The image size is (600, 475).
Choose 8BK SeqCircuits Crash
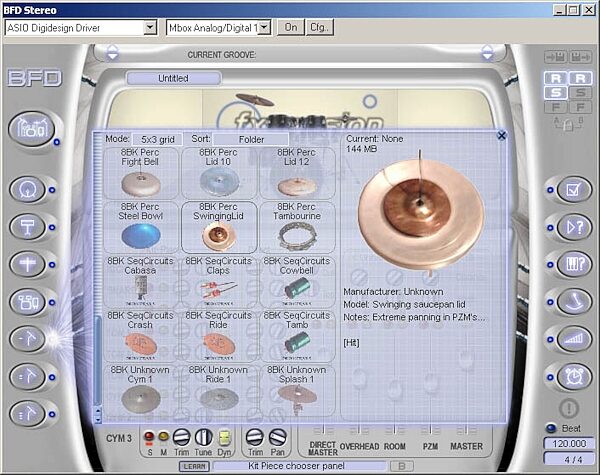click(140, 336)
